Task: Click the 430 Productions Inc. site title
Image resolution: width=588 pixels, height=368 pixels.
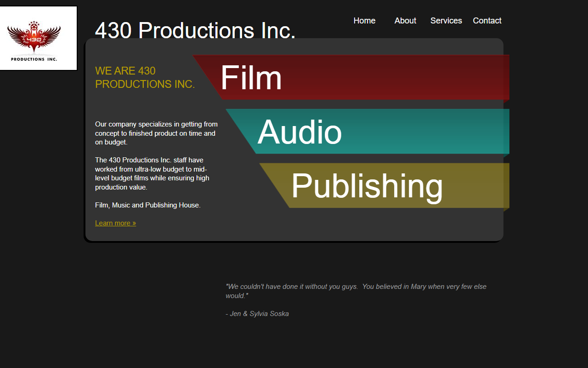Action: (195, 30)
